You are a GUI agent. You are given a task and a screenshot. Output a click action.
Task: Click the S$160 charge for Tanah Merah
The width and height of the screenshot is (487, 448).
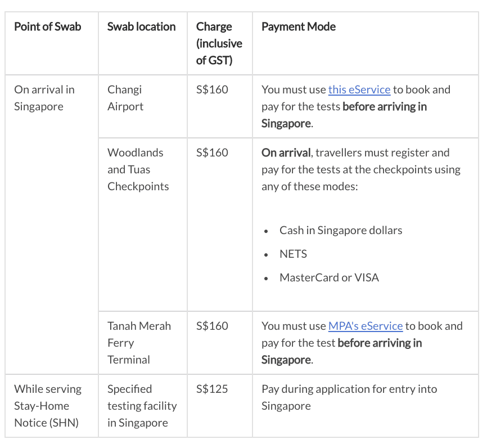pos(212,326)
